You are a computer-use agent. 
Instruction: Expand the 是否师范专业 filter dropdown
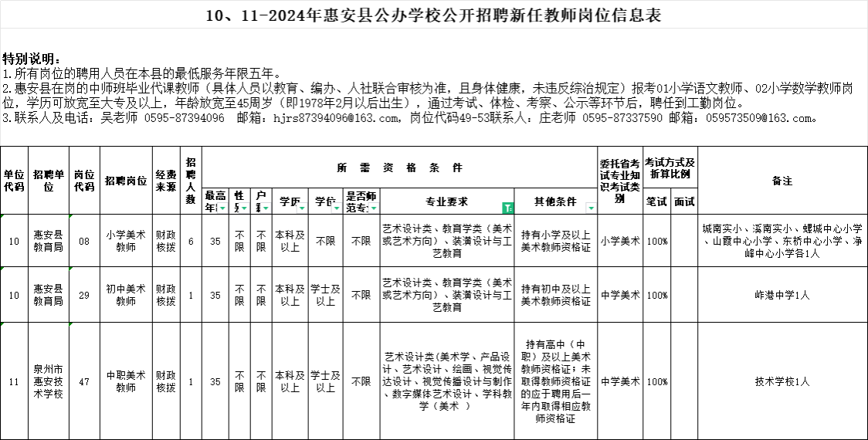tap(375, 208)
